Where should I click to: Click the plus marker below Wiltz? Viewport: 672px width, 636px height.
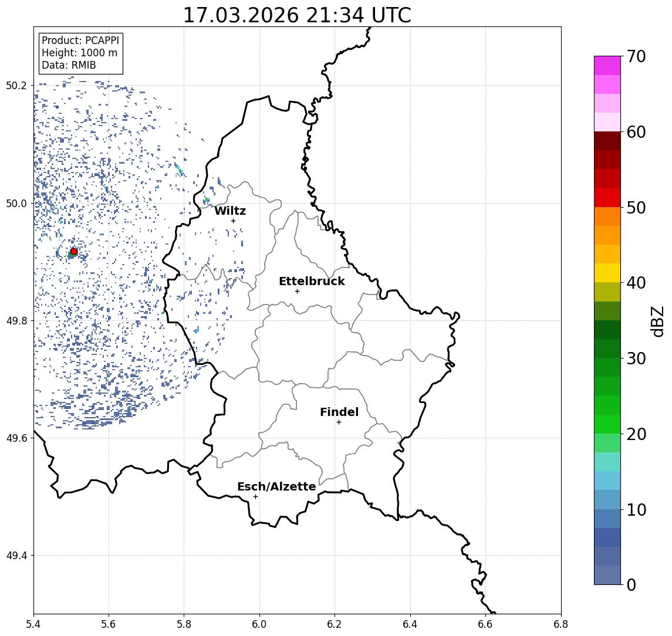coord(233,221)
